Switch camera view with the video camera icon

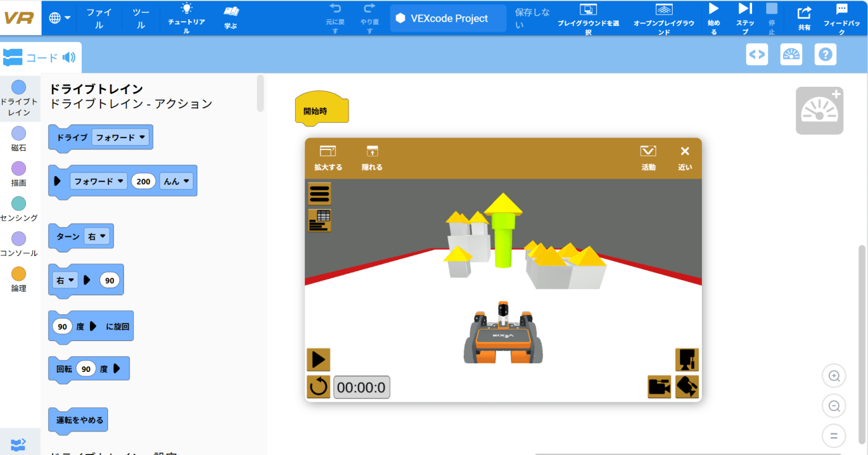click(660, 387)
